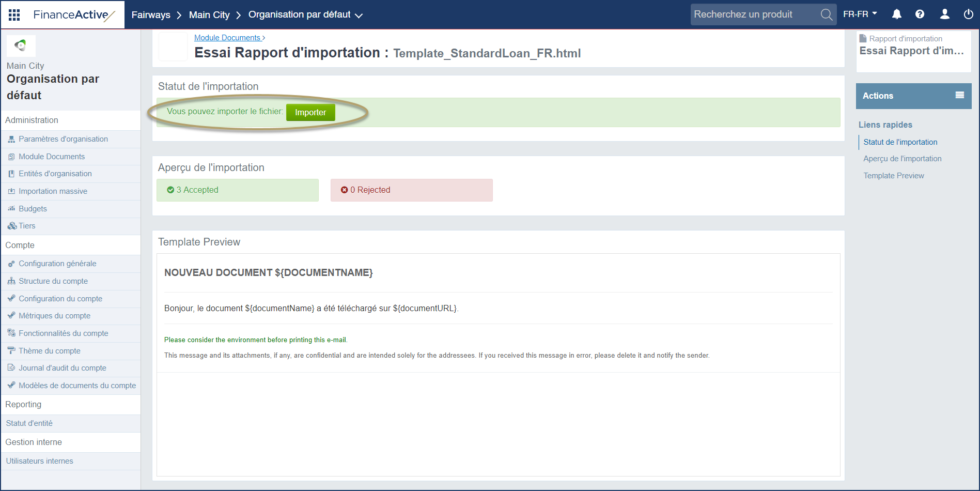Select the Thème du compte paint roller icon
Image resolution: width=980 pixels, height=491 pixels.
[11, 350]
